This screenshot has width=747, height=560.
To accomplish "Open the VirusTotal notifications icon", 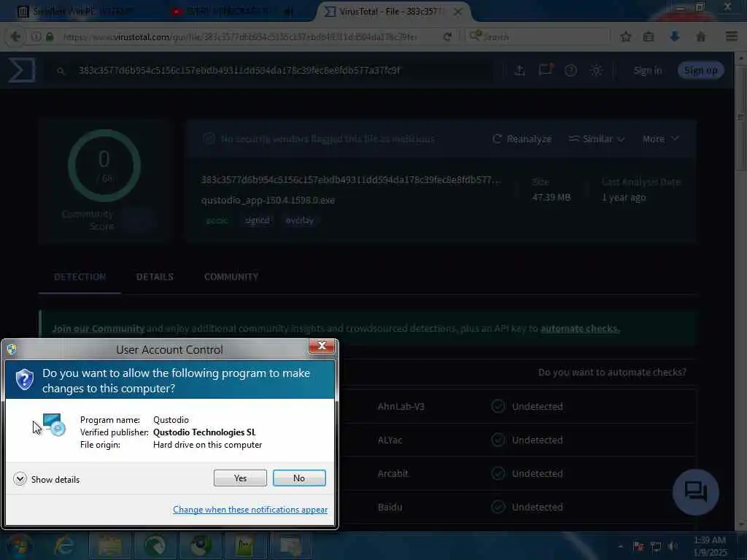I will (546, 70).
